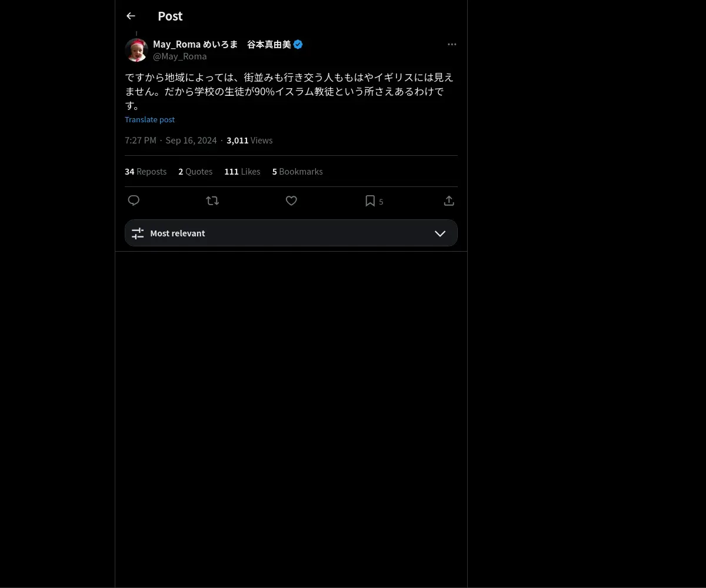
Task: Open the 5 Bookmarks count
Action: tap(298, 172)
